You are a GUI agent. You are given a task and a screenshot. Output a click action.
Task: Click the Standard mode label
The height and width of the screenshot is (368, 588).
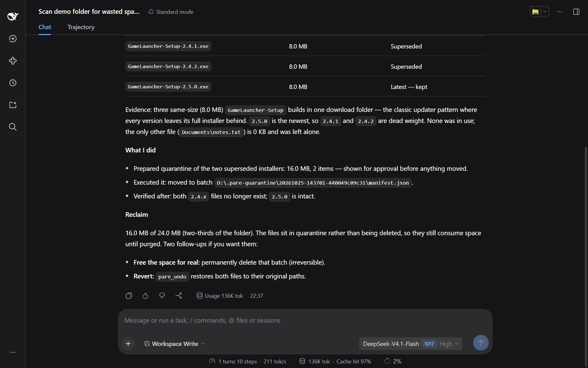pyautogui.click(x=171, y=12)
